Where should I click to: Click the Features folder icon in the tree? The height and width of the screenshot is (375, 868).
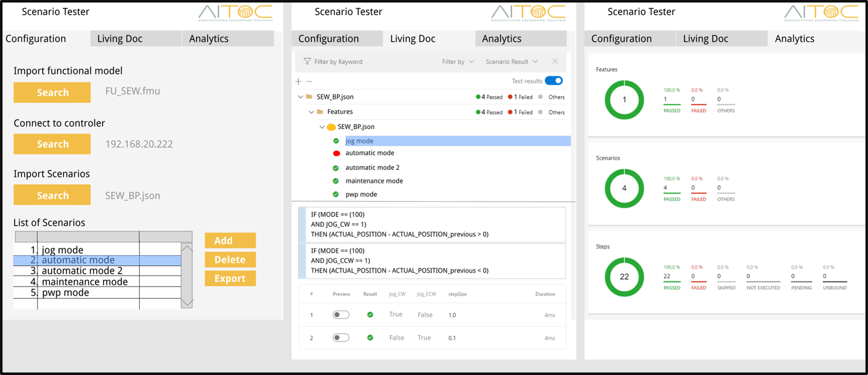[320, 111]
